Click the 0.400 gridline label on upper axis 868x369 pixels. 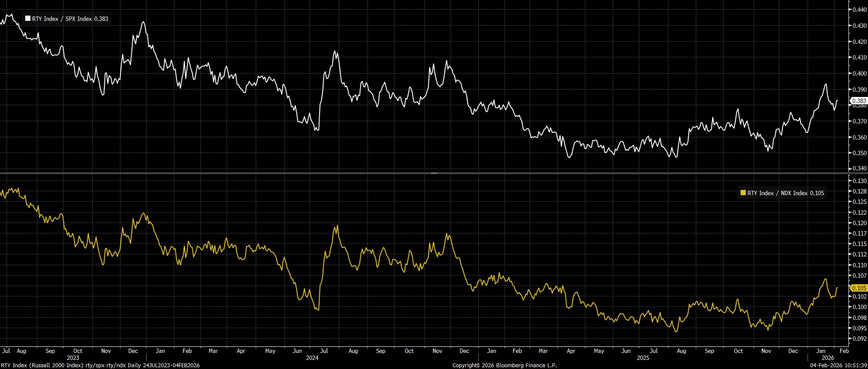coord(858,73)
